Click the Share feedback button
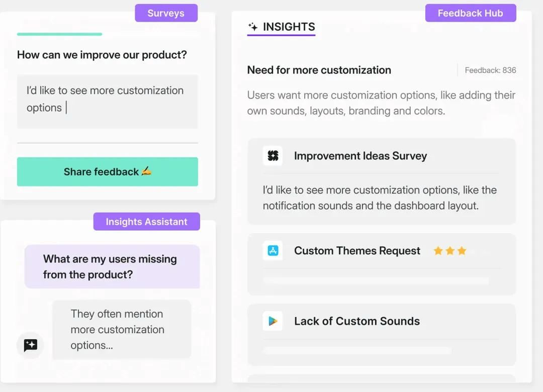Viewport: 543px width, 392px height. [x=108, y=172]
